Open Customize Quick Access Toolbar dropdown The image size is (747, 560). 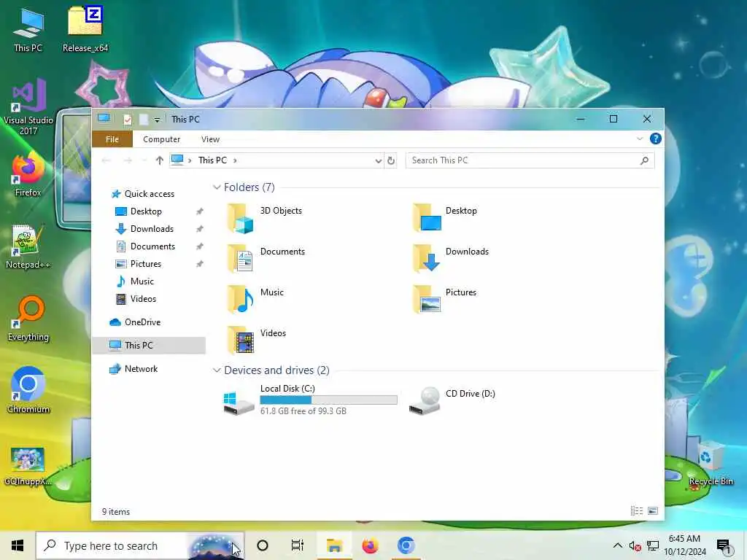point(157,120)
